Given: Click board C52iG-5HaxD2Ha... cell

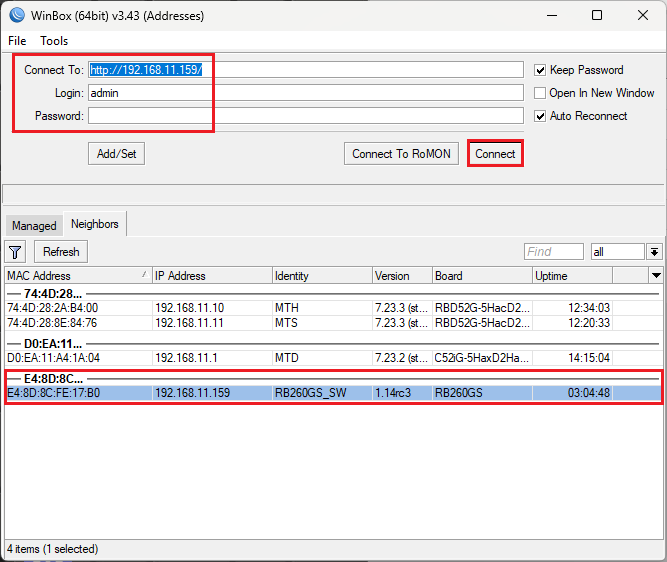Looking at the screenshot, I should coord(482,358).
